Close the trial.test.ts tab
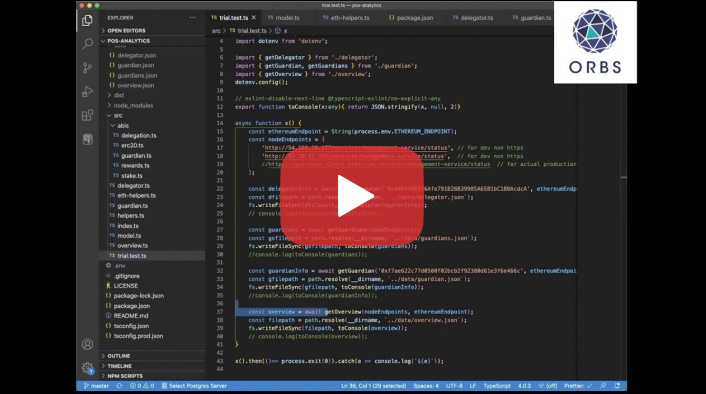The image size is (706, 394). coord(254,18)
